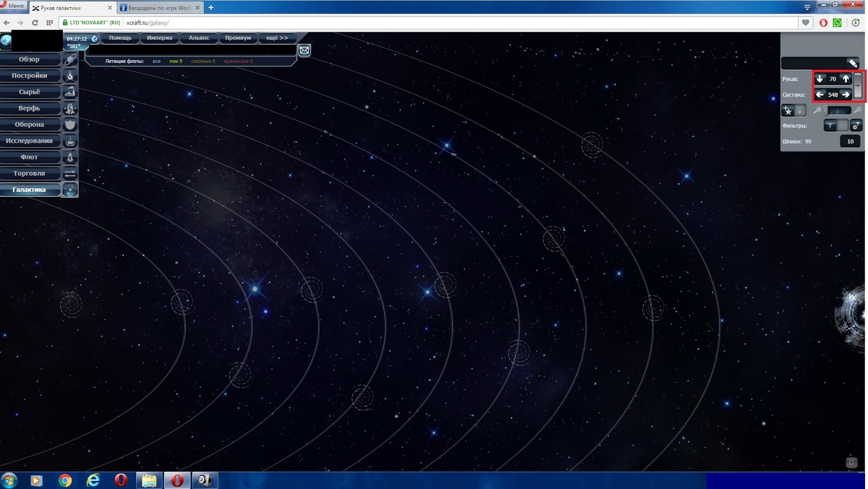
Task: Click the Постройки crane icon
Action: coord(70,76)
